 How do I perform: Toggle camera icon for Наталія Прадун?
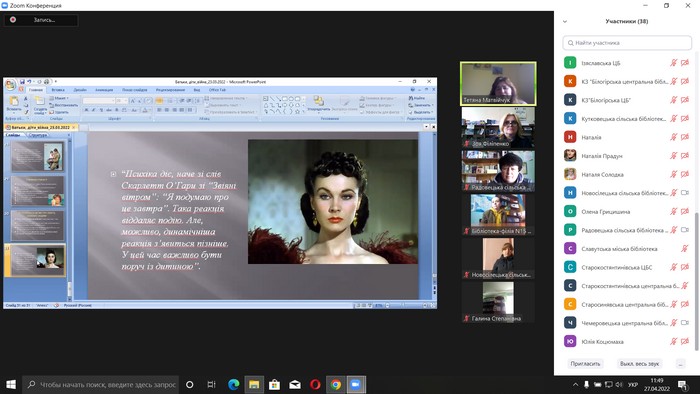pos(685,156)
